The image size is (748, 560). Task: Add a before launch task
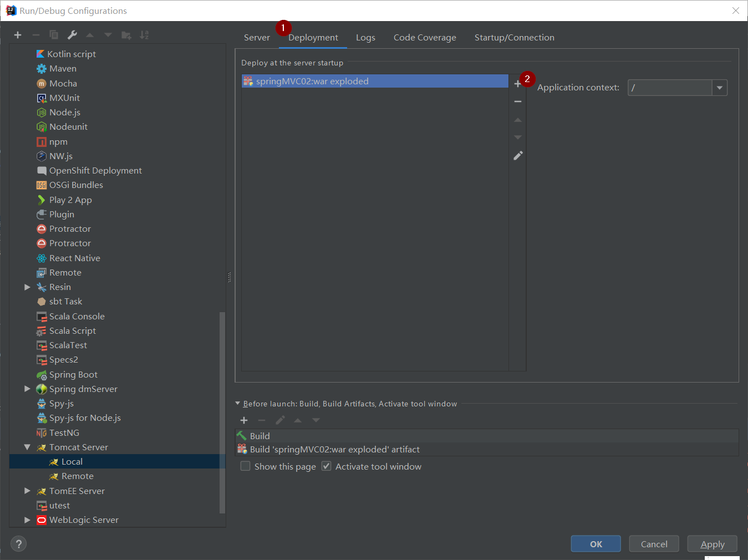[244, 420]
